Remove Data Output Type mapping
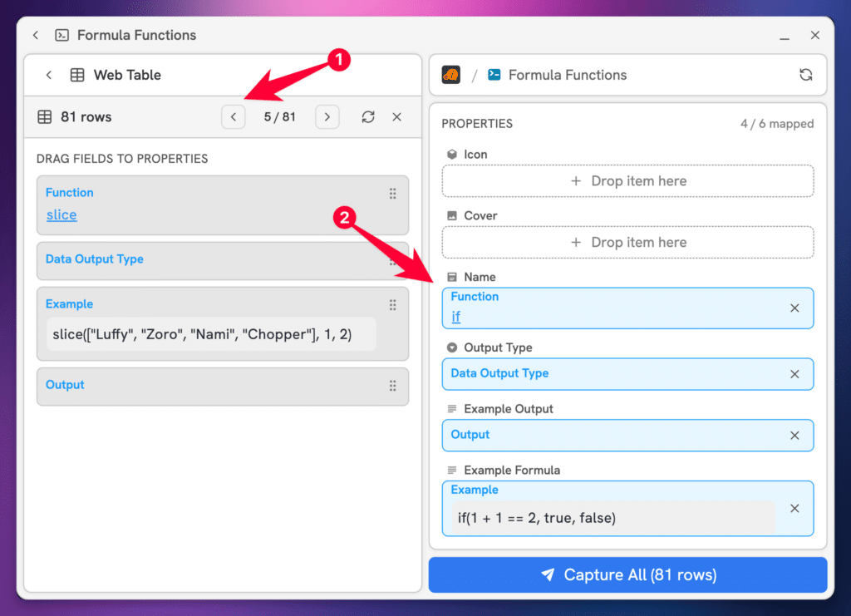The width and height of the screenshot is (851, 616). click(794, 374)
